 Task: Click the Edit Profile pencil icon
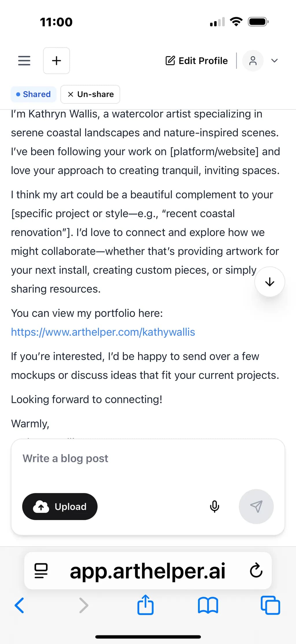pos(170,60)
